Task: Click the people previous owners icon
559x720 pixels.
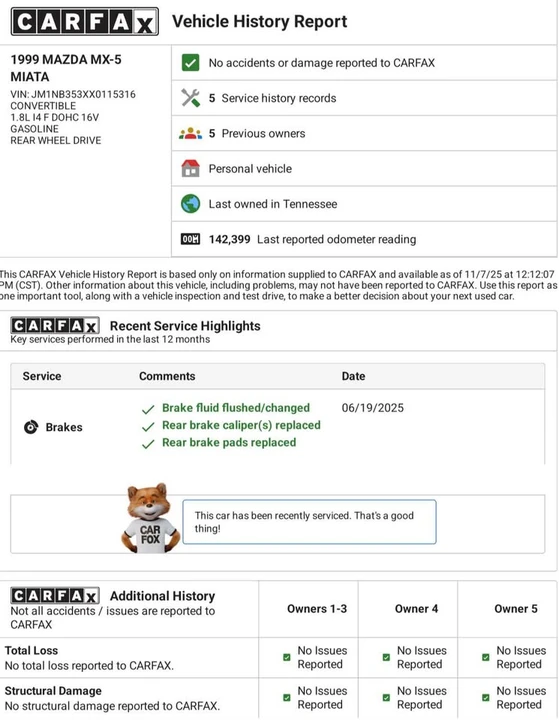Action: (x=190, y=134)
